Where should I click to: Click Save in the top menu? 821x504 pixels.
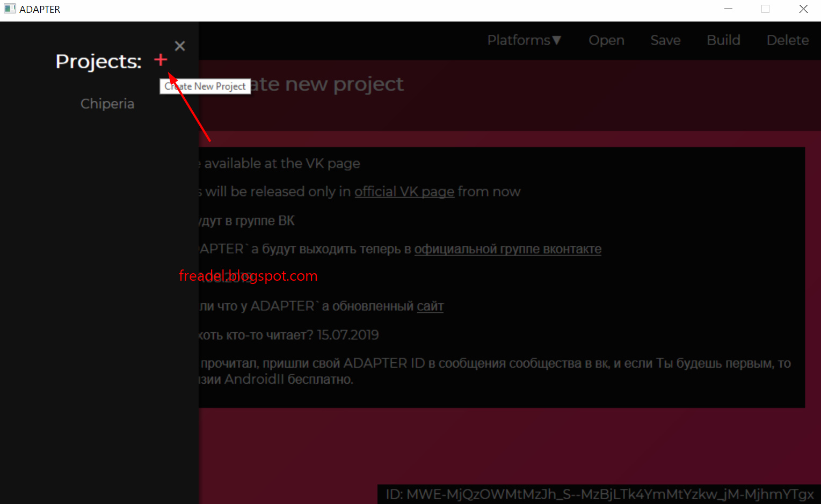[x=665, y=40]
